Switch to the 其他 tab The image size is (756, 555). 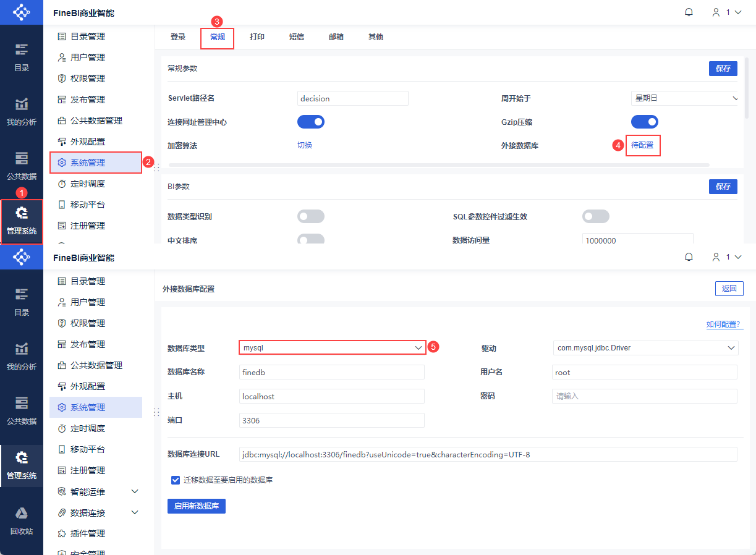click(x=376, y=37)
